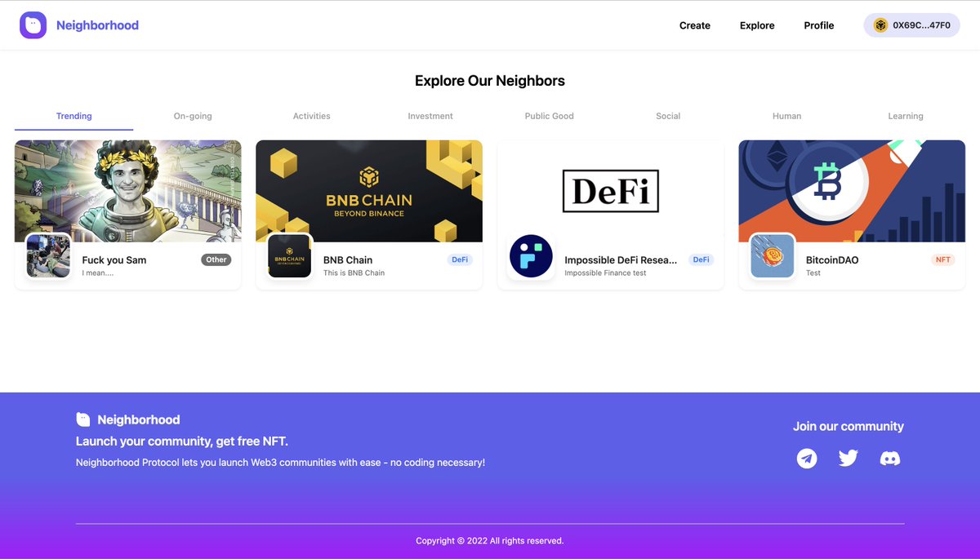Open the Profile link in header
Viewport: 980px width, 559px height.
click(x=819, y=25)
